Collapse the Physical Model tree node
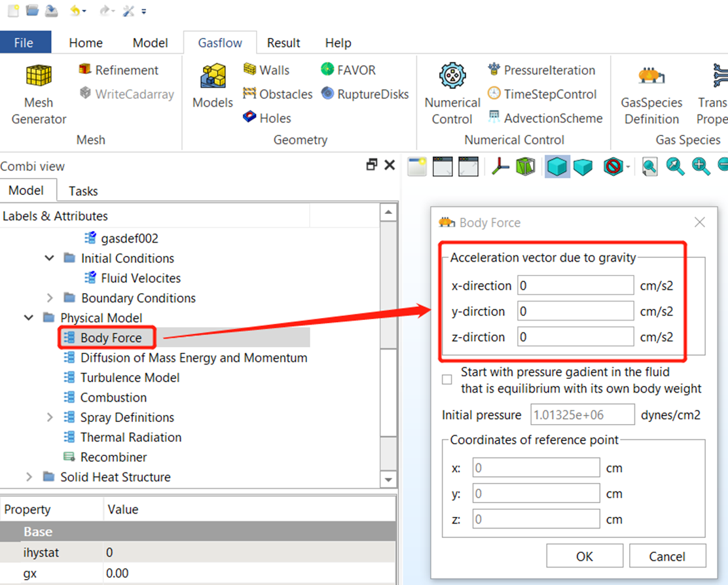728x585 pixels. click(29, 317)
